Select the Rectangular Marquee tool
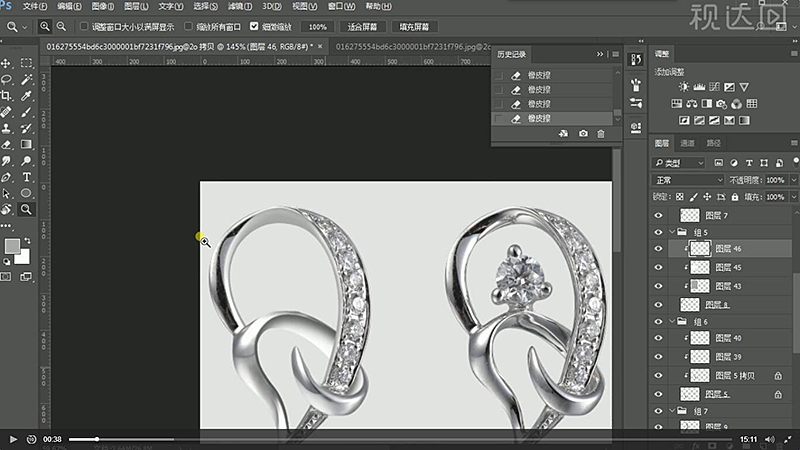The height and width of the screenshot is (450, 800). [26, 63]
